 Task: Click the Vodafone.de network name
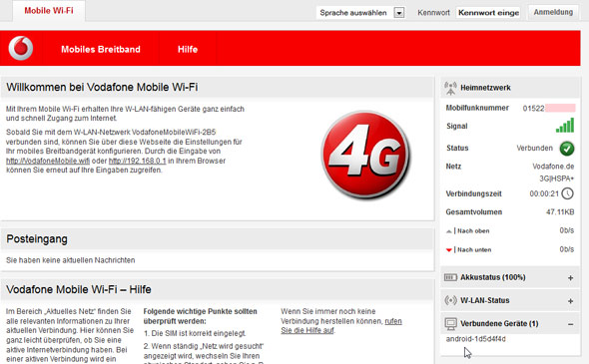tap(553, 167)
